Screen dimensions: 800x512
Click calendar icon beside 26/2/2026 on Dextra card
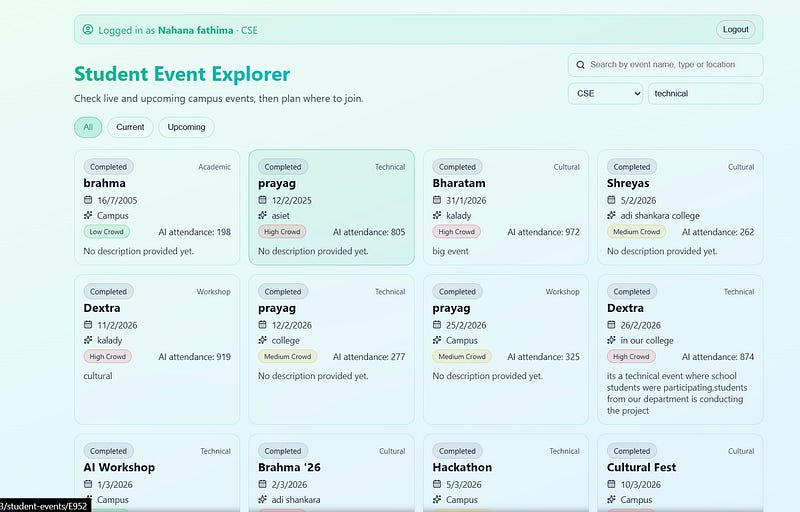click(x=611, y=325)
